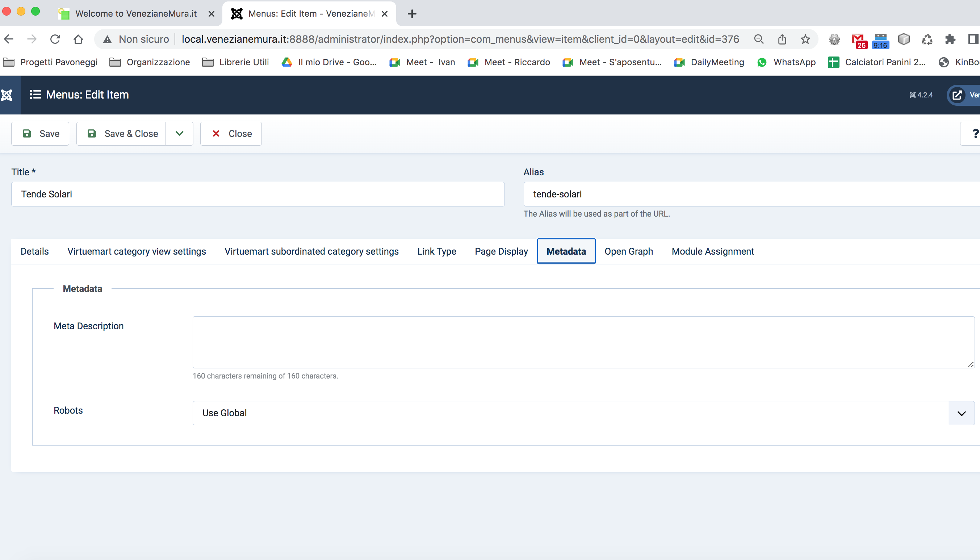Image resolution: width=980 pixels, height=560 pixels.
Task: Expand the Save & Close dropdown arrow
Action: 179,133
